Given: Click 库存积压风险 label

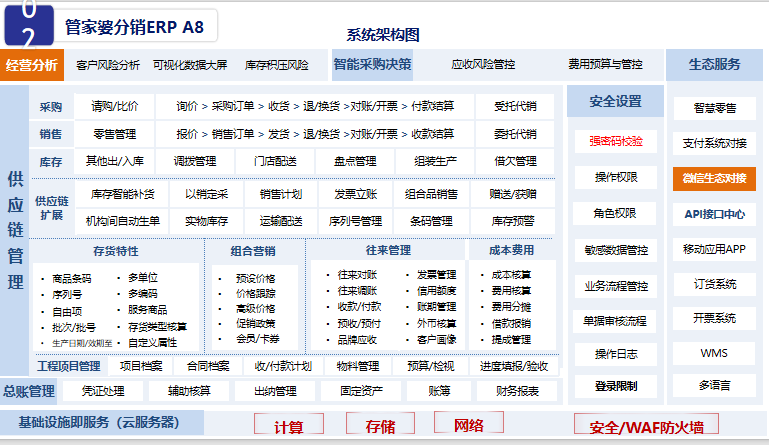Looking at the screenshot, I should [277, 65].
